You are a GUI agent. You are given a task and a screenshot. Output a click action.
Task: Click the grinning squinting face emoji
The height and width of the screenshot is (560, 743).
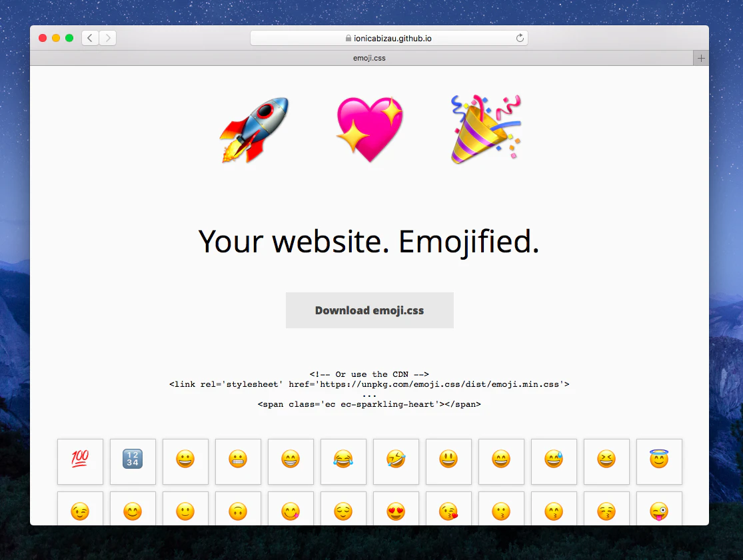[606, 461]
